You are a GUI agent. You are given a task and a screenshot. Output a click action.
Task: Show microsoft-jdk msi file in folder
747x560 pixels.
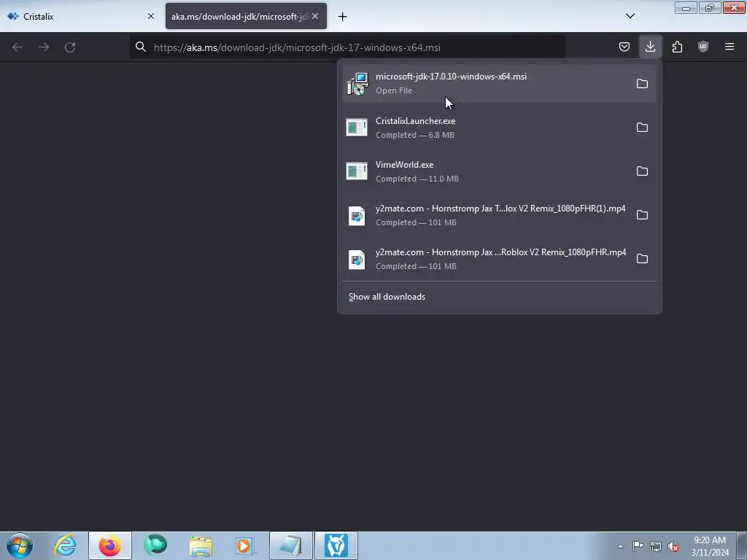pyautogui.click(x=642, y=83)
